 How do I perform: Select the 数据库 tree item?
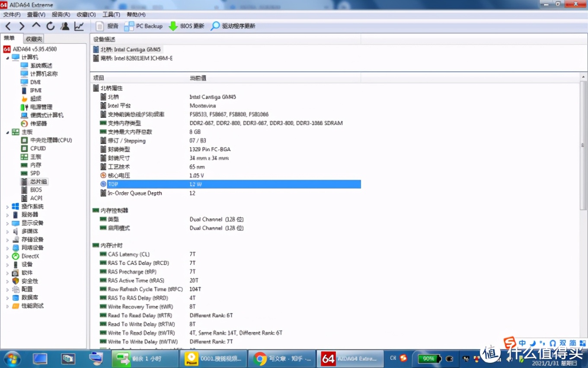(25, 297)
